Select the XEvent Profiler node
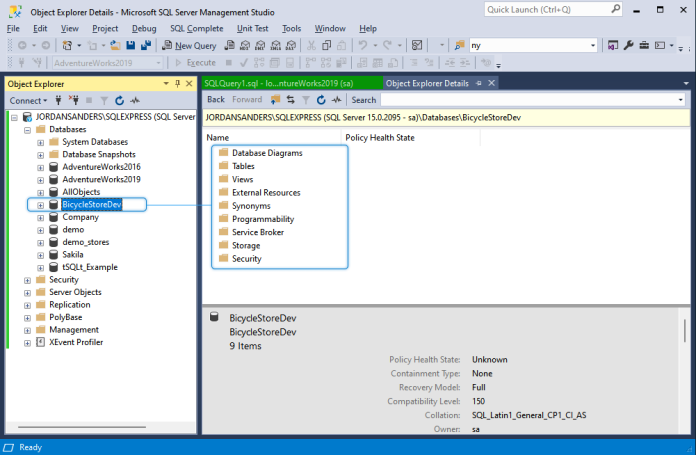Image resolution: width=696 pixels, height=455 pixels. [76, 342]
